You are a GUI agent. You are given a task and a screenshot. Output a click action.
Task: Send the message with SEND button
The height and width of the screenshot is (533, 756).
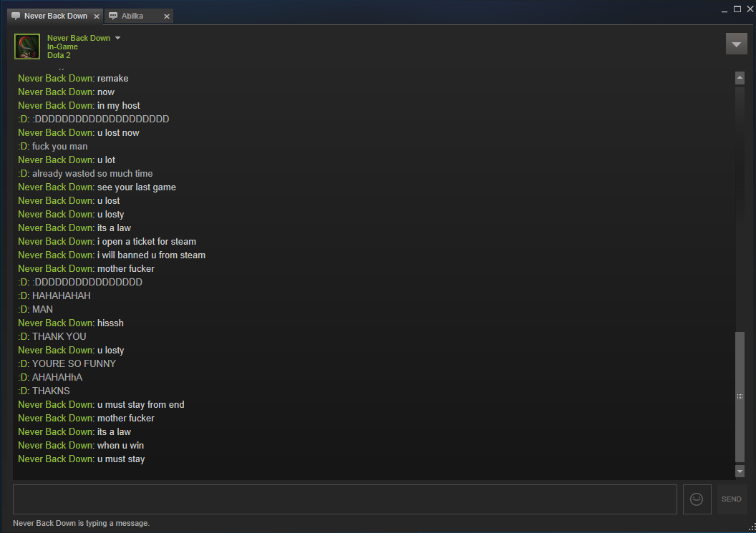pyautogui.click(x=732, y=499)
